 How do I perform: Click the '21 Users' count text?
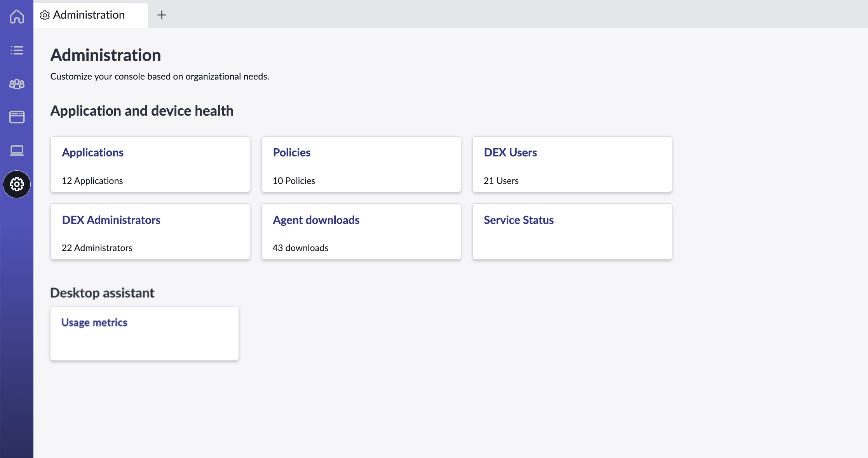point(501,181)
